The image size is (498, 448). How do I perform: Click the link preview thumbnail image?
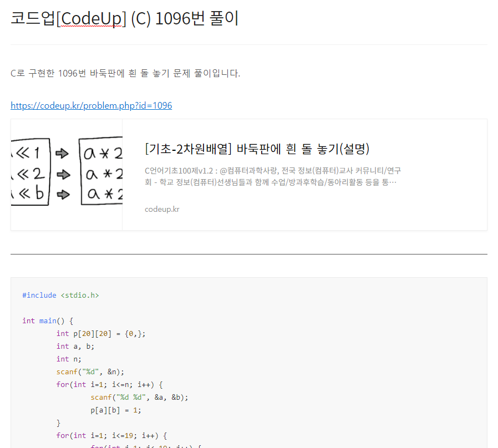coord(67,175)
